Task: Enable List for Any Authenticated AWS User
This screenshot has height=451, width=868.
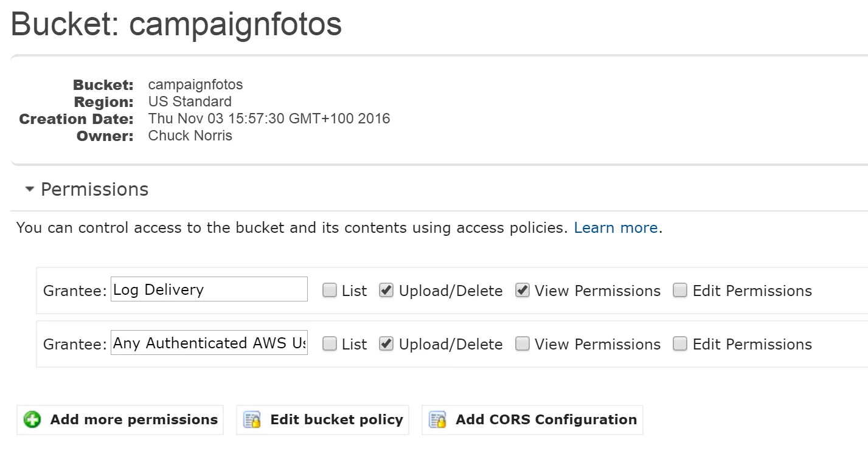Action: click(x=330, y=344)
